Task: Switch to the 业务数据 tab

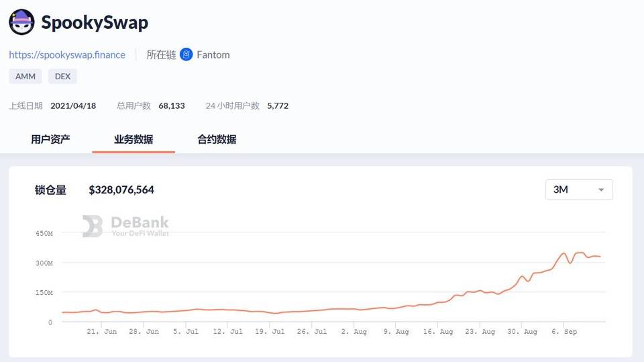Action: [133, 139]
